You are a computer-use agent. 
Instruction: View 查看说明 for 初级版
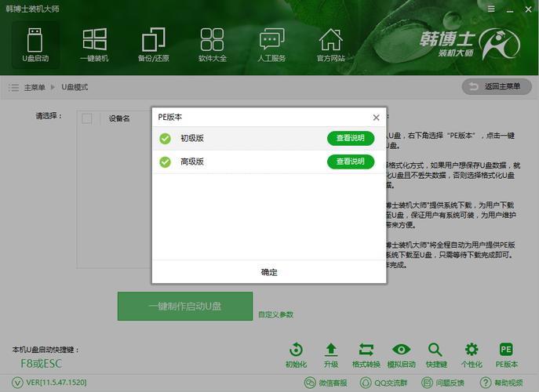point(351,138)
